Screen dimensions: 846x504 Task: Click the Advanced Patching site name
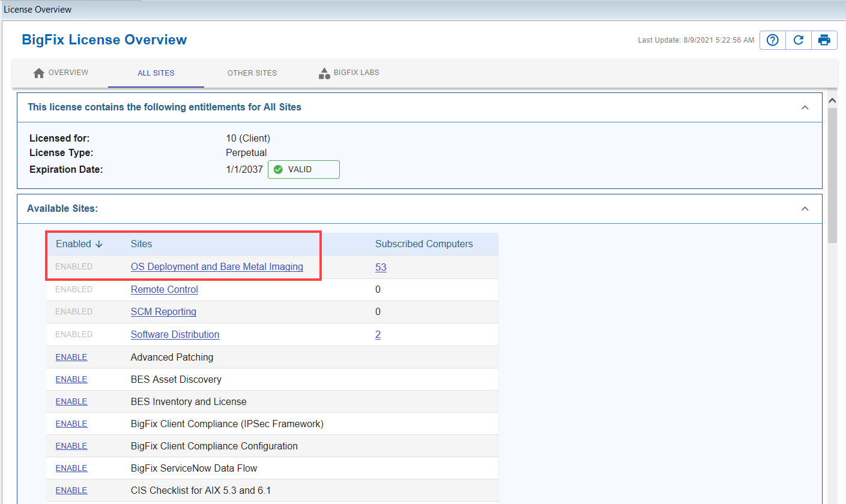(172, 357)
